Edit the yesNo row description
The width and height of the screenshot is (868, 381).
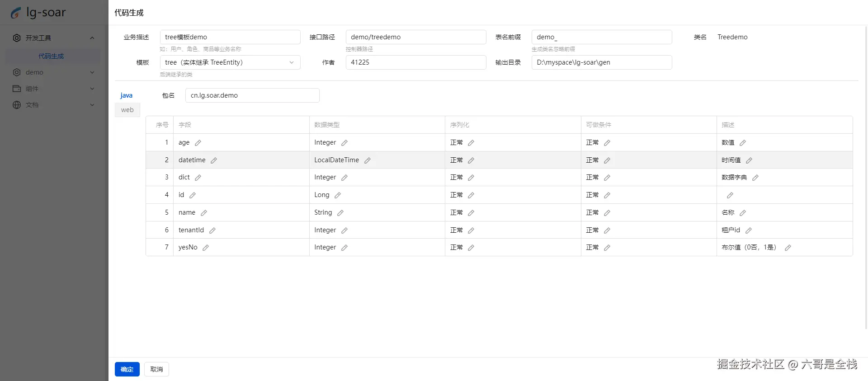click(788, 248)
